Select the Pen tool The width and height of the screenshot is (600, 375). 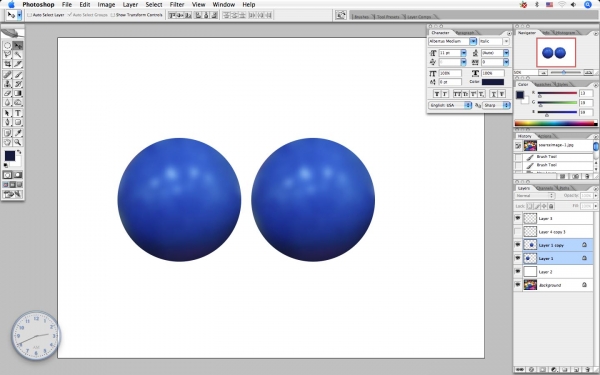pos(7,122)
